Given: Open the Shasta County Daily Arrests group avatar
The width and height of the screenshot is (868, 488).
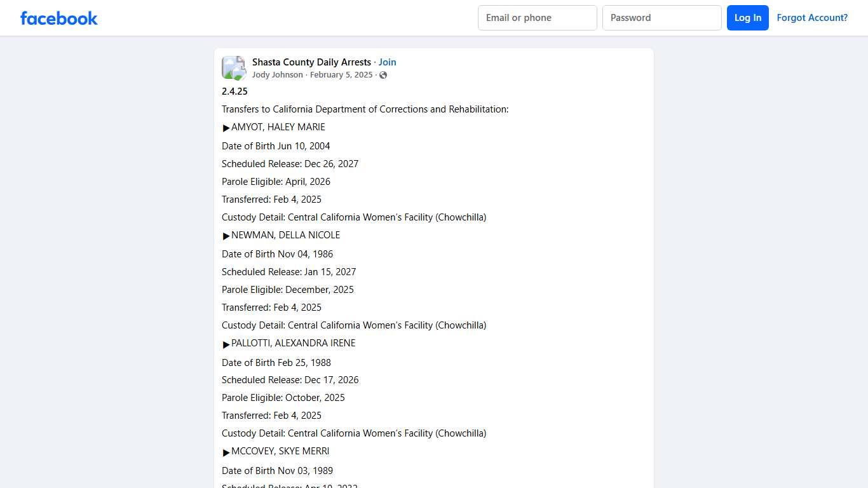Looking at the screenshot, I should (x=233, y=67).
